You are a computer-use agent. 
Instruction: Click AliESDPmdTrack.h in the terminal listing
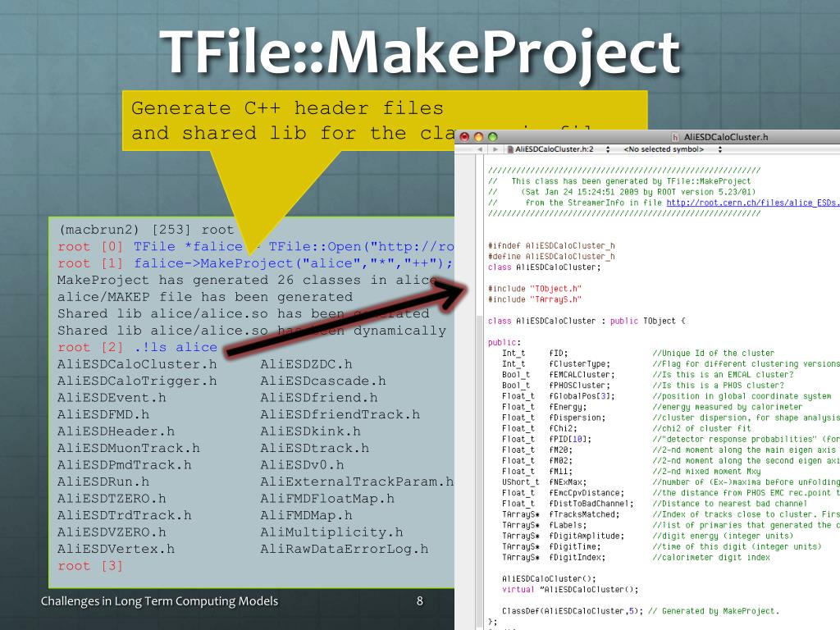125,465
